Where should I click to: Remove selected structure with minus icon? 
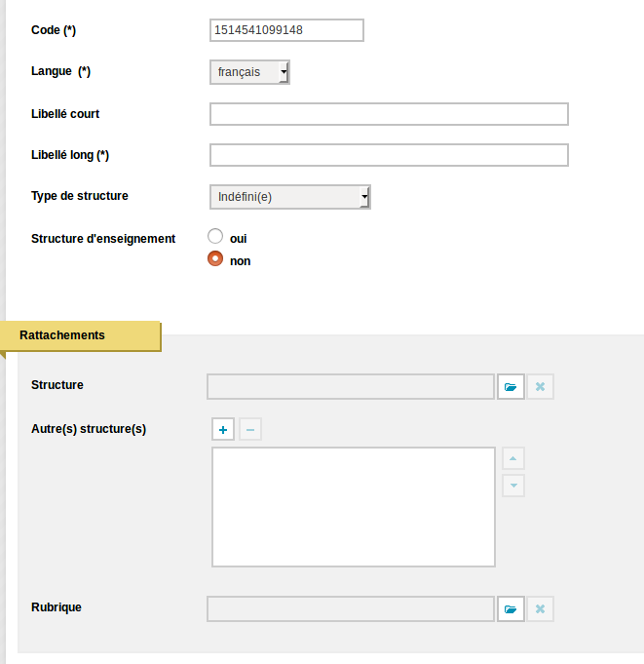[x=250, y=429]
